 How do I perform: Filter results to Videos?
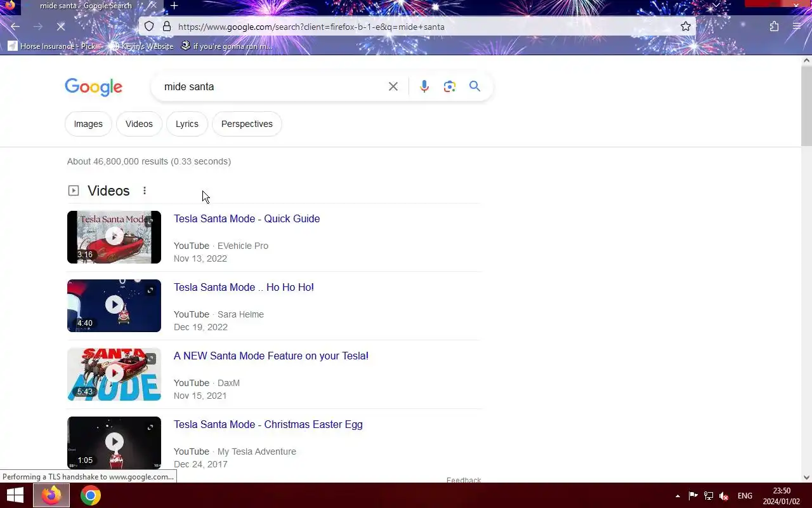[139, 124]
